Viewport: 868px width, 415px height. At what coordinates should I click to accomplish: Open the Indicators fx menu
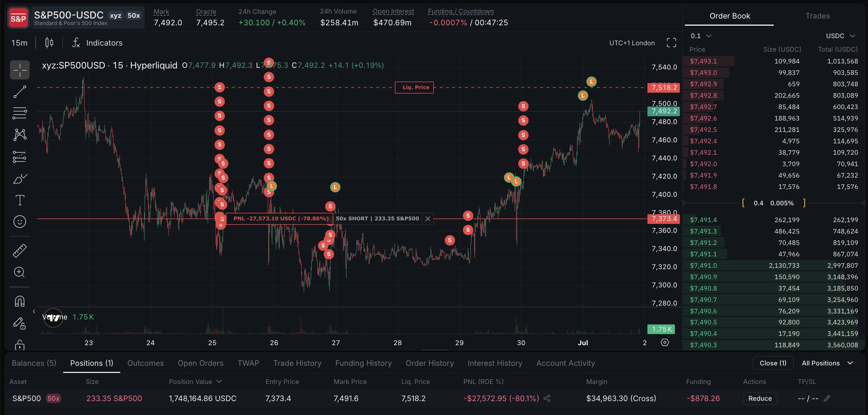point(97,43)
